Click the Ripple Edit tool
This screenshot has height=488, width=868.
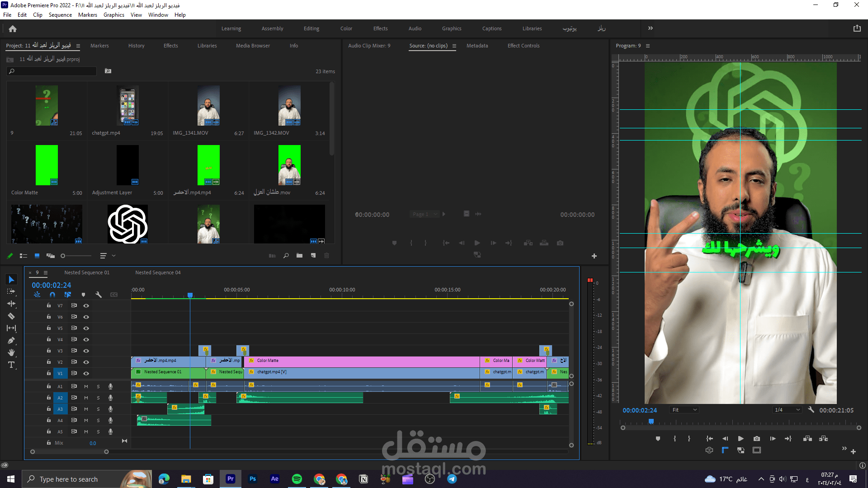(x=11, y=304)
